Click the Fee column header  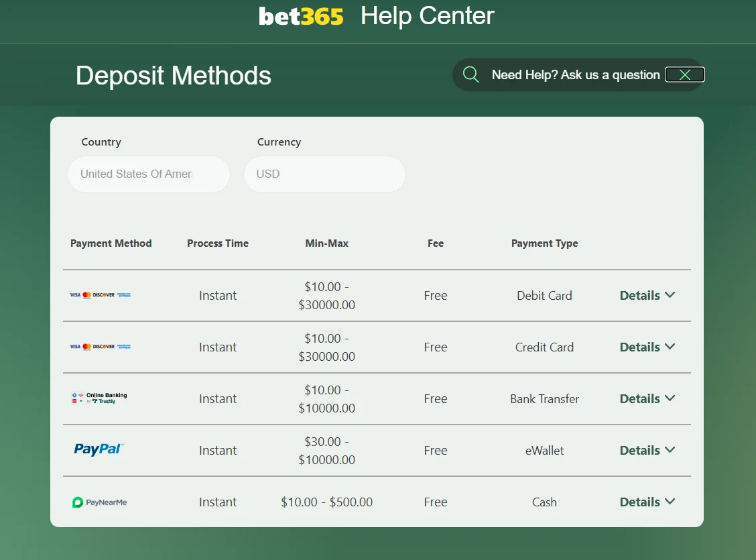point(436,243)
